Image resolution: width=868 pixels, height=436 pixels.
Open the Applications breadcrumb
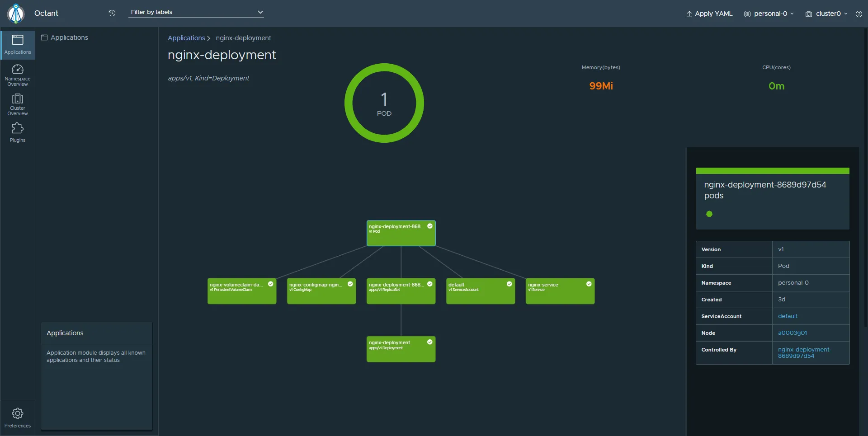pos(186,38)
